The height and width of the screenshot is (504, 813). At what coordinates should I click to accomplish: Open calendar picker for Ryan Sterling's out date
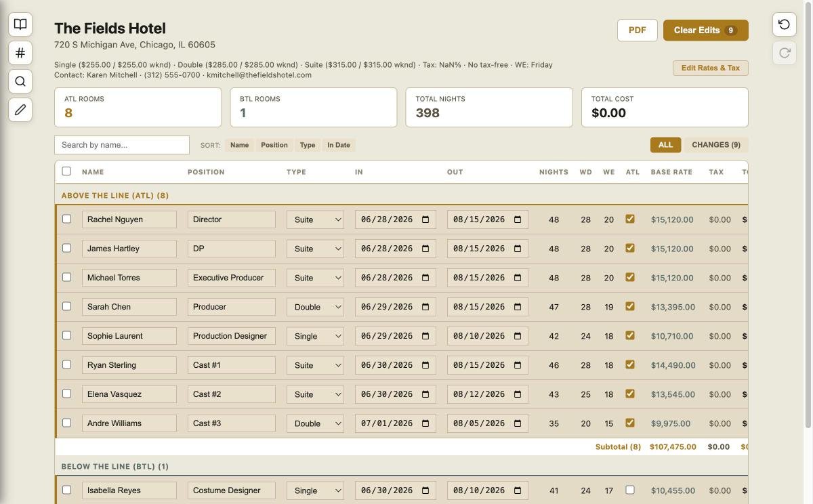pos(518,365)
